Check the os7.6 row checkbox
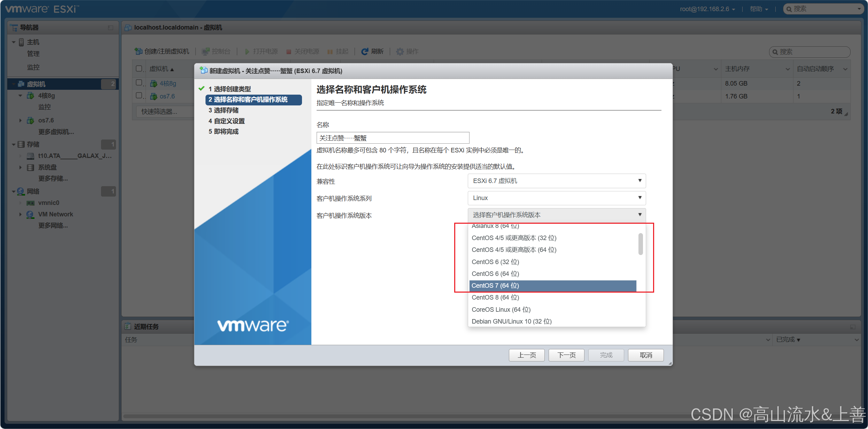The width and height of the screenshot is (868, 429). coord(139,95)
